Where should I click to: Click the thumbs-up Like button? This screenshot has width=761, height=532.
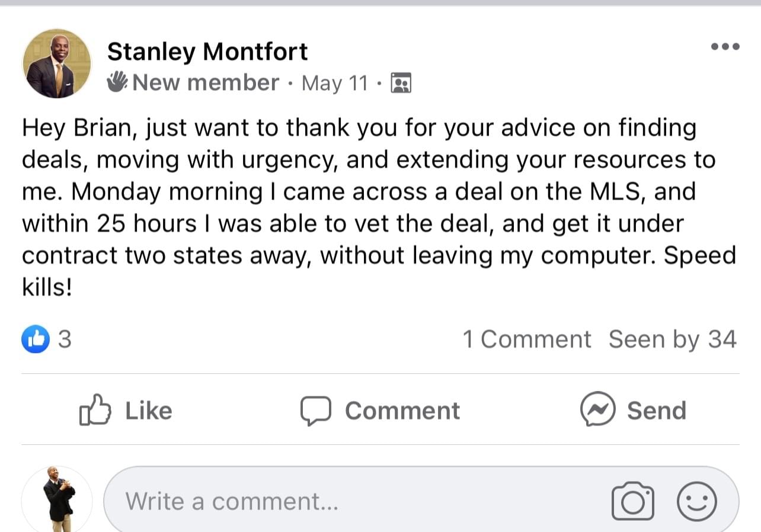coord(95,410)
